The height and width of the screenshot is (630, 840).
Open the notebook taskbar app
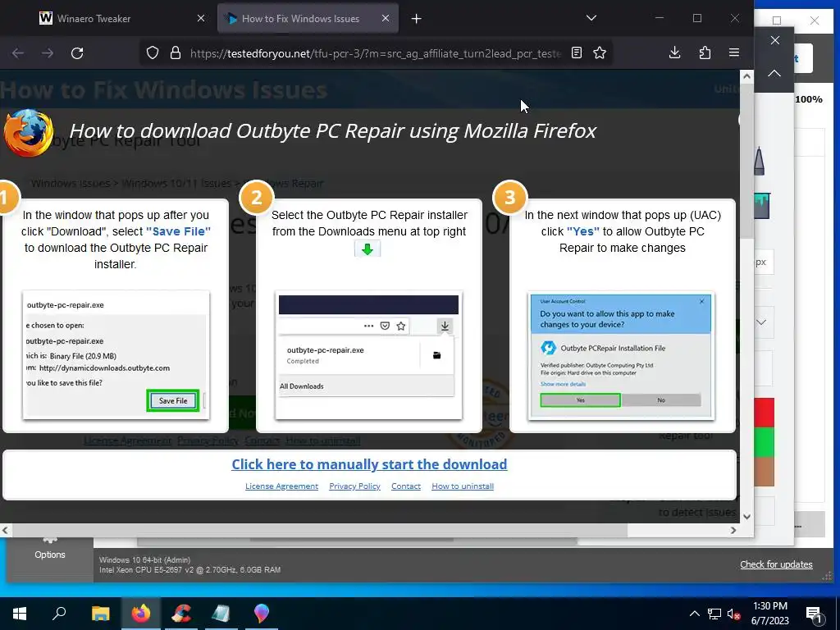pyautogui.click(x=221, y=614)
